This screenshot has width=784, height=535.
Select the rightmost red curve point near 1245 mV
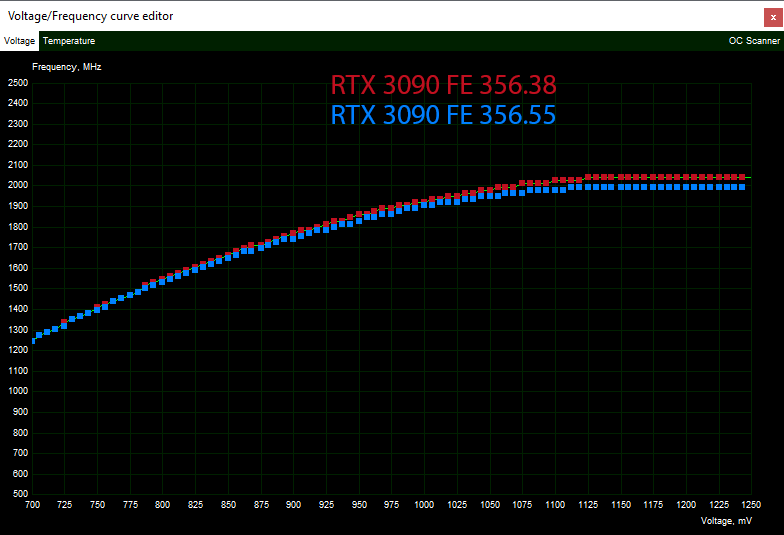pos(742,177)
